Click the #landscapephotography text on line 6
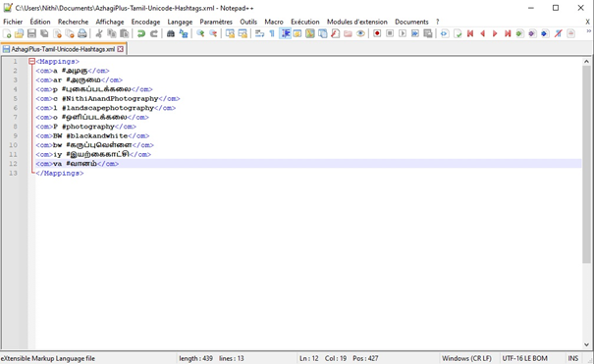594x364 pixels. pyautogui.click(x=108, y=108)
